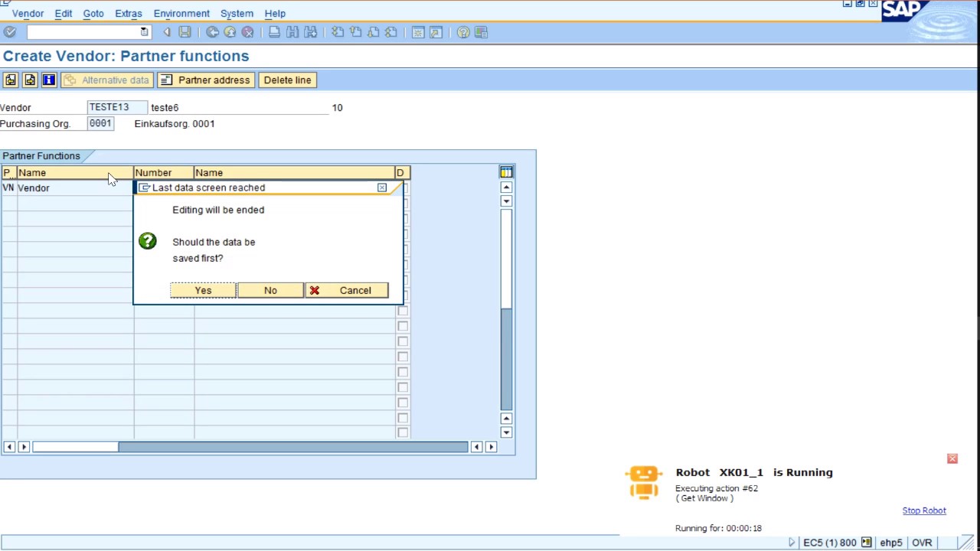Tick the first D checkbox below the dialog
Image resolution: width=980 pixels, height=551 pixels.
tap(403, 311)
